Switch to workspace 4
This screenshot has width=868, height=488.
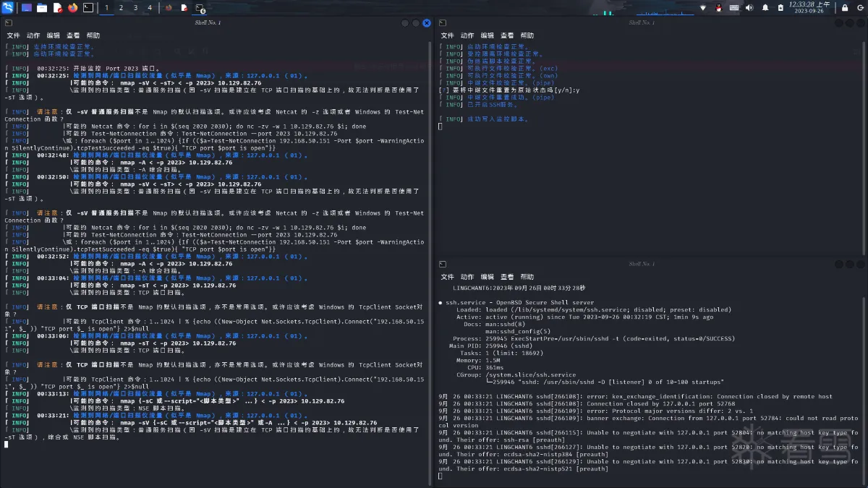coord(150,8)
